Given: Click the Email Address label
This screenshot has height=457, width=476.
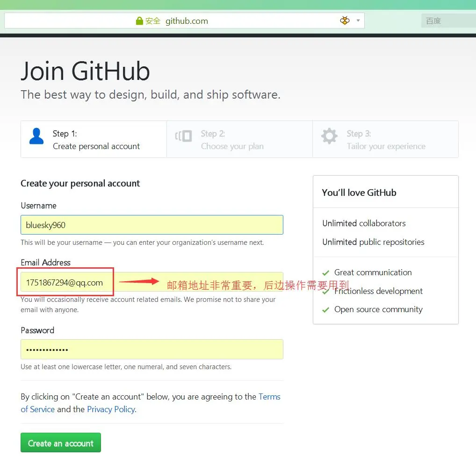Looking at the screenshot, I should 45,263.
